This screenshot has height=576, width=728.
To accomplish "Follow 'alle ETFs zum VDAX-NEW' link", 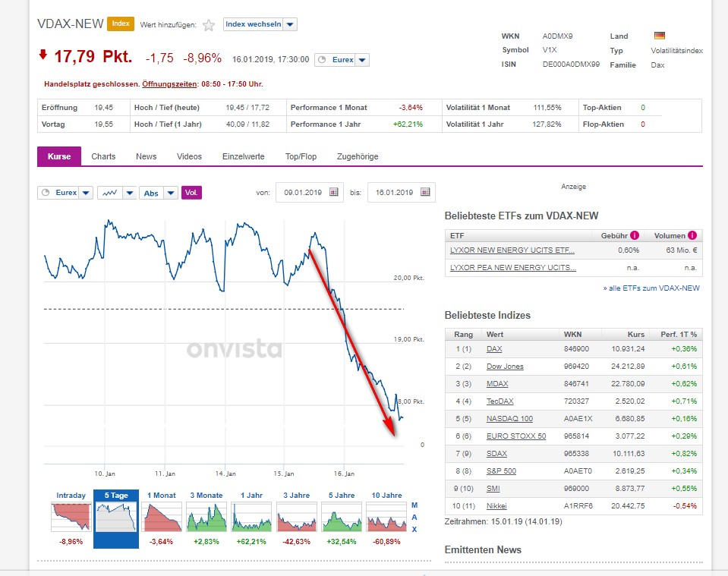I will [x=651, y=288].
